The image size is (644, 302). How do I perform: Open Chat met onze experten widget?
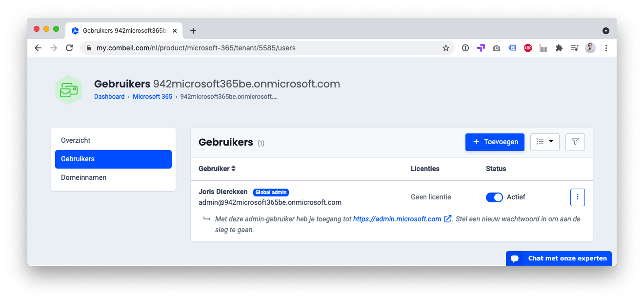(x=559, y=259)
